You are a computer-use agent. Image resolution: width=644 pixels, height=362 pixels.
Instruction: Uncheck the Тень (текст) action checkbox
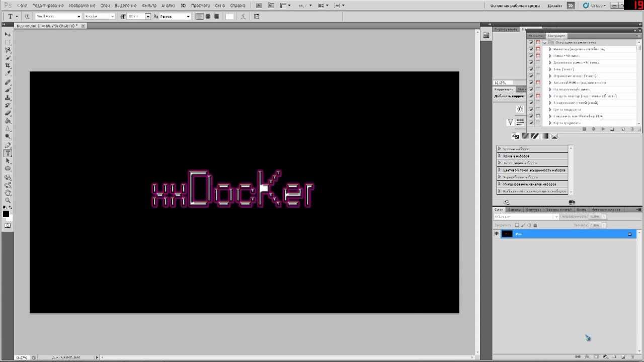pos(531,69)
